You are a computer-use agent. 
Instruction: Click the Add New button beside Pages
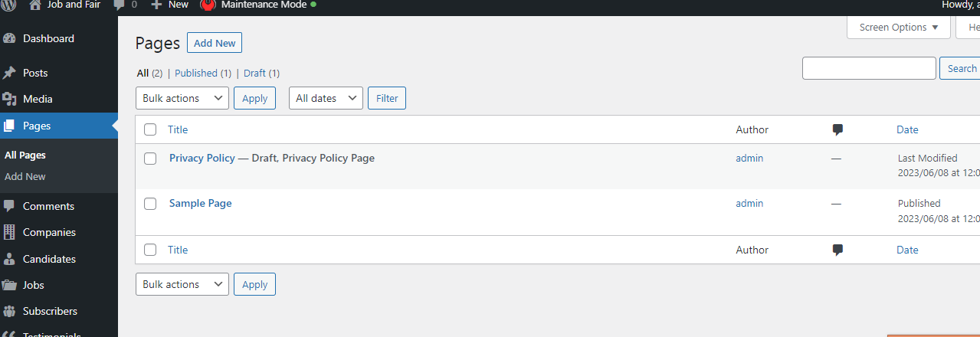coord(215,43)
